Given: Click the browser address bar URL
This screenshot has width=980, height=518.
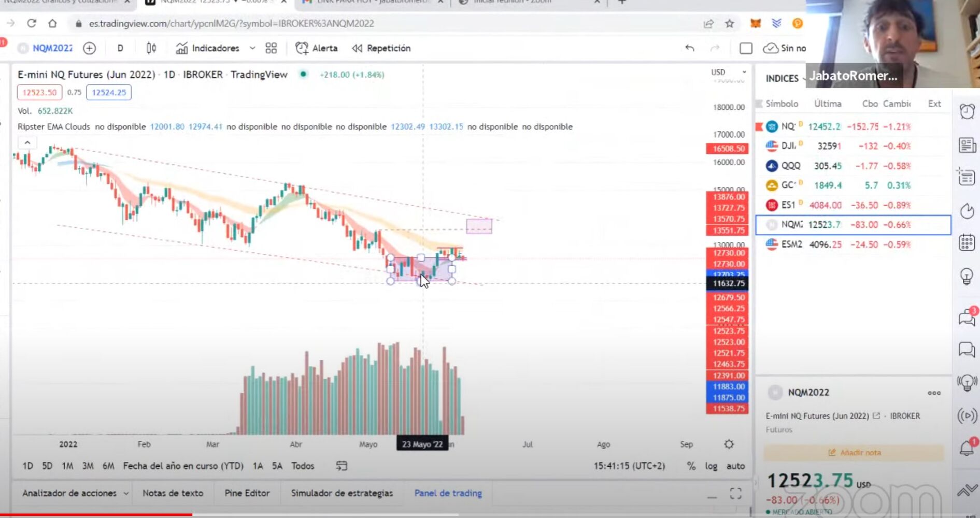Looking at the screenshot, I should pyautogui.click(x=231, y=23).
